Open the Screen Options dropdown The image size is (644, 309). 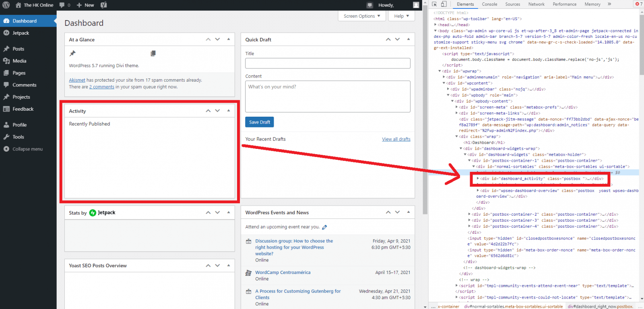362,16
